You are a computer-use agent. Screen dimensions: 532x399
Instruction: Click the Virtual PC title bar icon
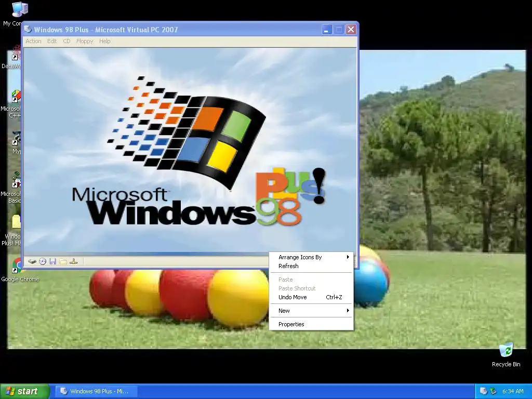[28, 29]
